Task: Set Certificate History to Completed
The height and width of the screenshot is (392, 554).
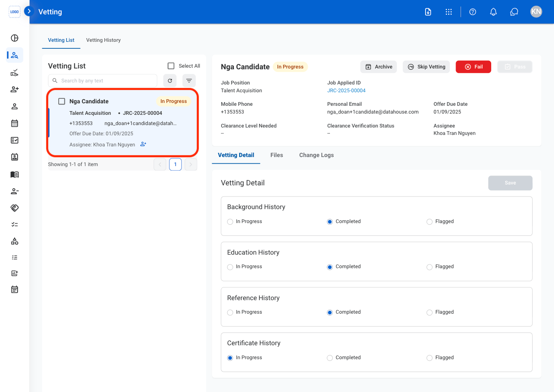Action: click(x=330, y=358)
